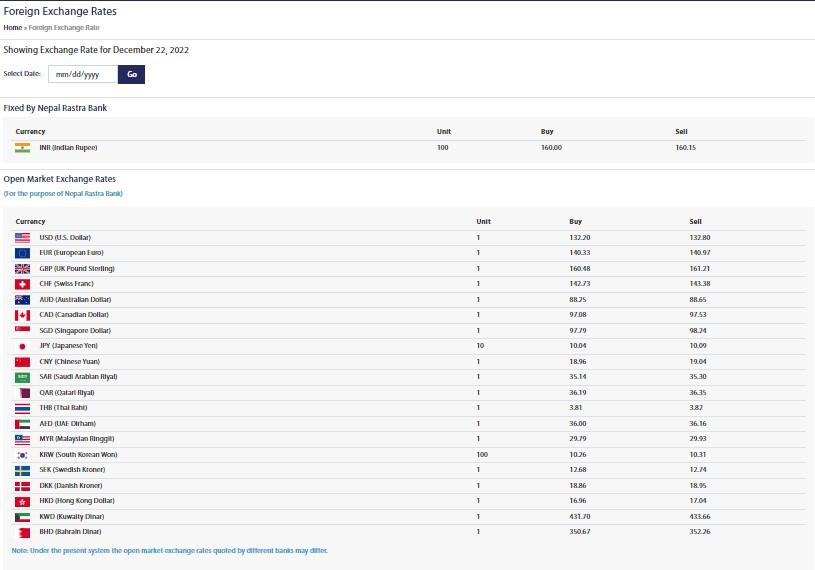Click the Bahrain Dinar flag icon

(22, 531)
